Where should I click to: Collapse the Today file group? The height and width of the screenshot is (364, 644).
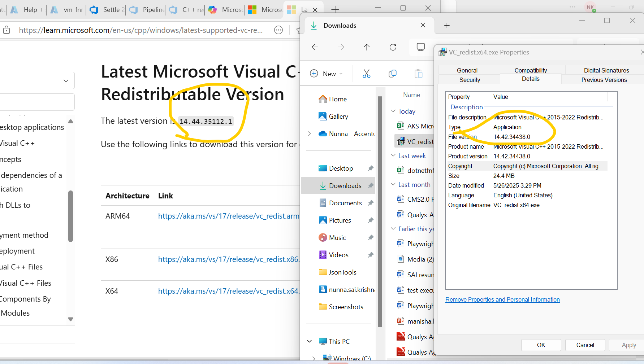(393, 111)
